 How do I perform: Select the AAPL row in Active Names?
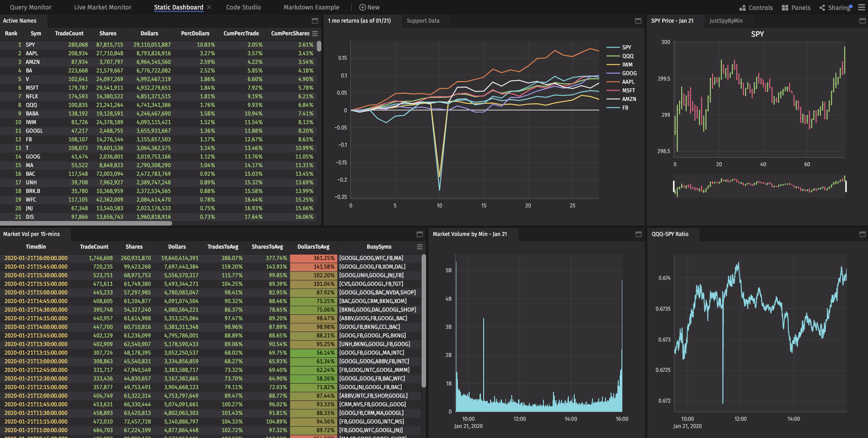159,53
